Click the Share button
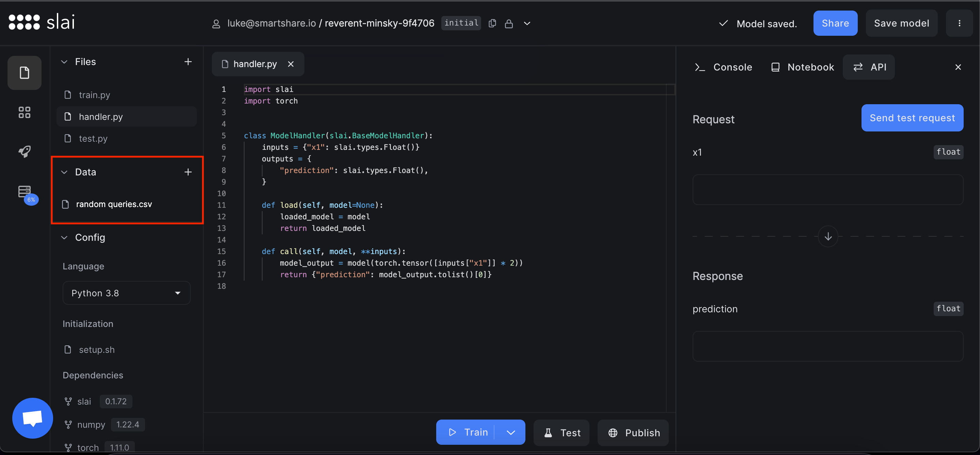 [x=835, y=23]
